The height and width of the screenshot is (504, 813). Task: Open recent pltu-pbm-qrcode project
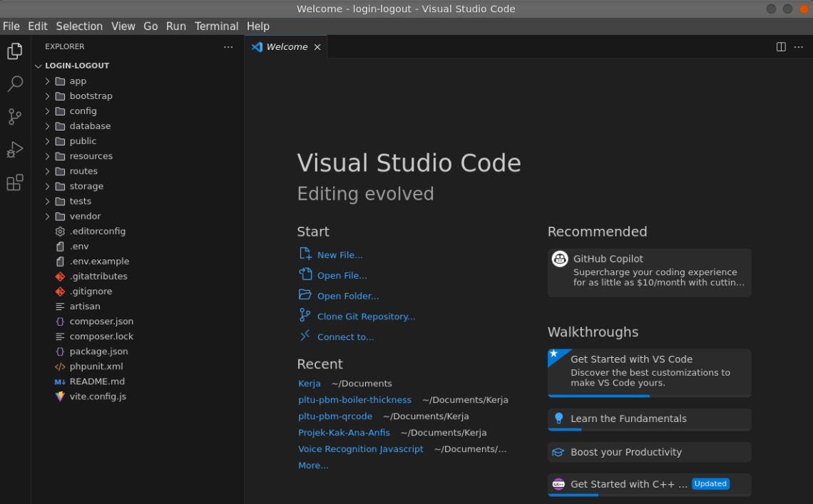coord(335,416)
